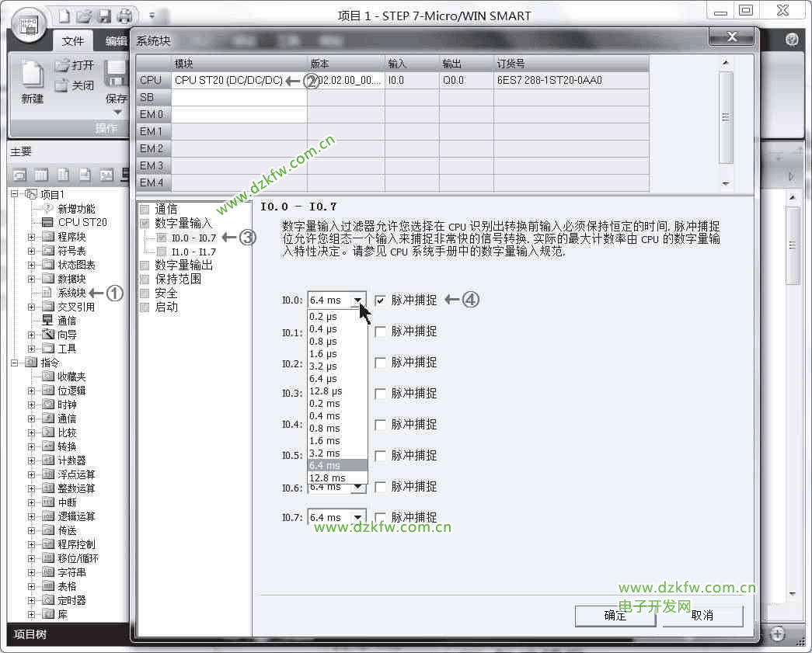Viewport: 812px width, 653px height.
Task: Enable 脉冲捕捉 for input I0.3
Action: pos(380,394)
